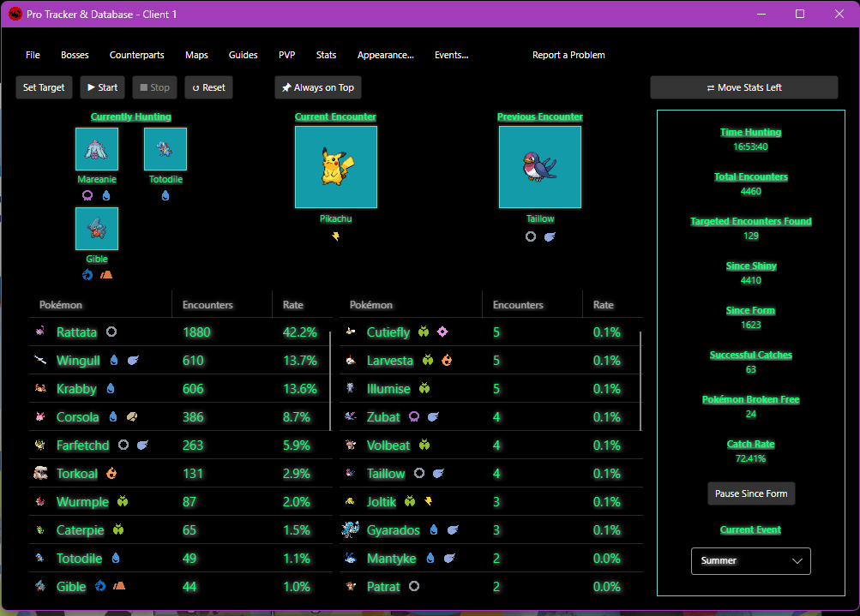This screenshot has width=860, height=616.
Task: Click the bug type icon in Wurmple row
Action: (x=123, y=501)
